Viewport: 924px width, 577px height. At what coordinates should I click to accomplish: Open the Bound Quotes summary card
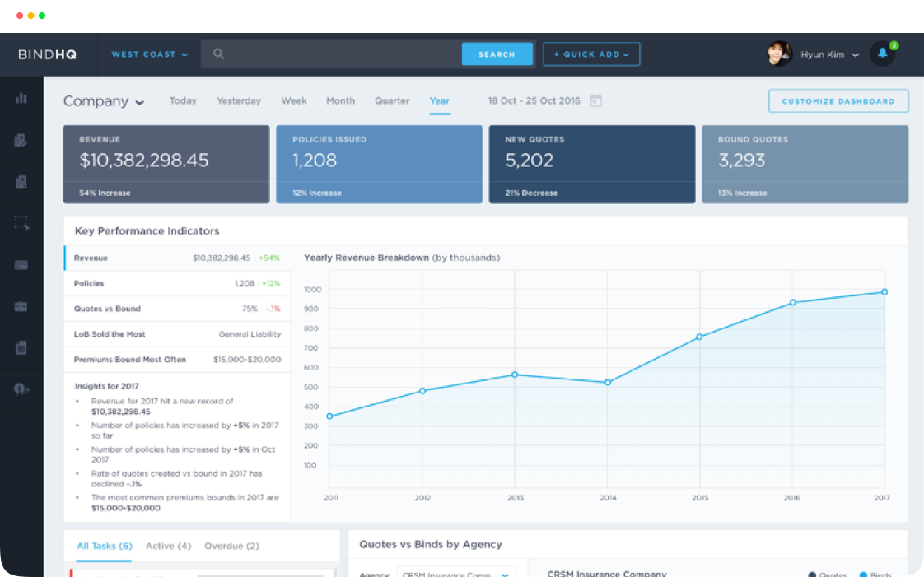(x=805, y=165)
